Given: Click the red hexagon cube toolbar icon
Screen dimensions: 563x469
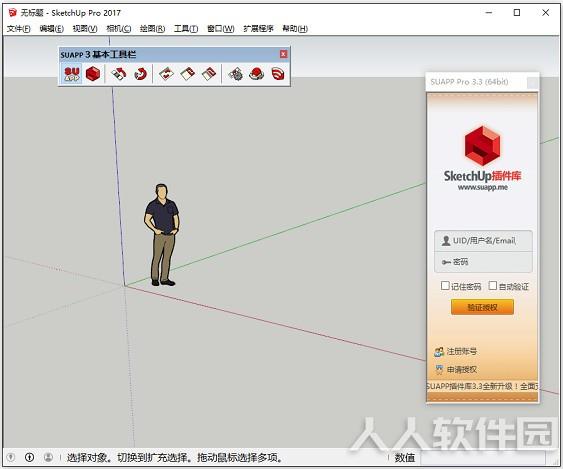Looking at the screenshot, I should pyautogui.click(x=93, y=74).
